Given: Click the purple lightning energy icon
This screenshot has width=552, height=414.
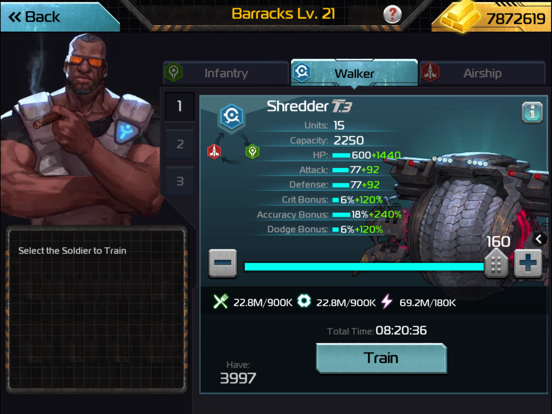Looking at the screenshot, I should pos(387,301).
